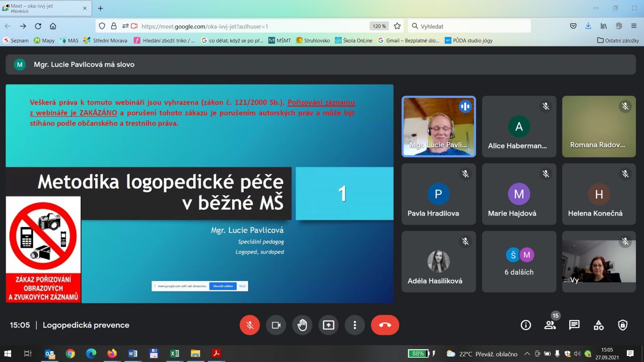
Task: Open host controls shield icon
Action: pyautogui.click(x=623, y=325)
